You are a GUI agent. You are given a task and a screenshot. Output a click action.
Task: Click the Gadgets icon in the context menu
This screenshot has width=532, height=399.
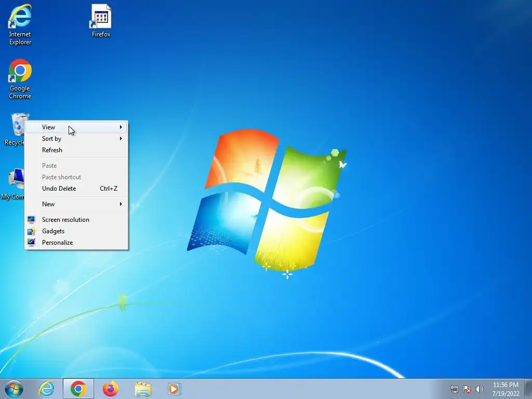tap(31, 231)
